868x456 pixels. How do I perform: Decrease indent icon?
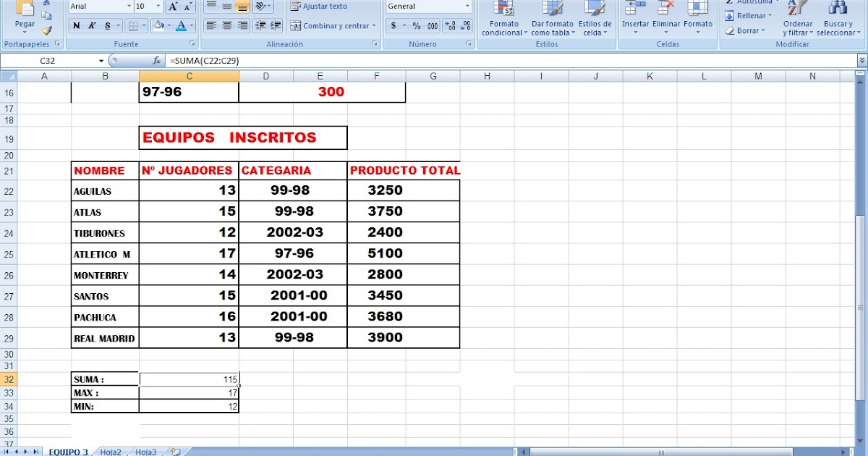click(x=261, y=26)
